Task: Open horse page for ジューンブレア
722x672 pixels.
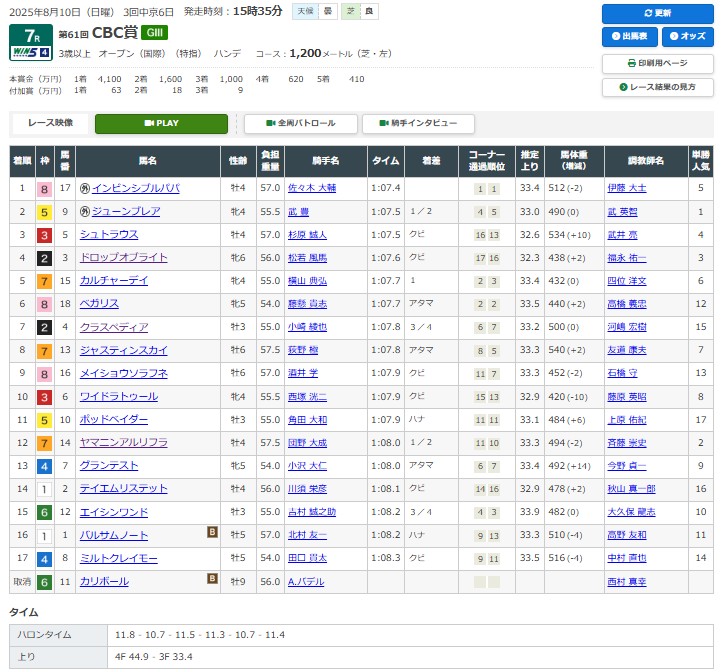Action: [125, 211]
